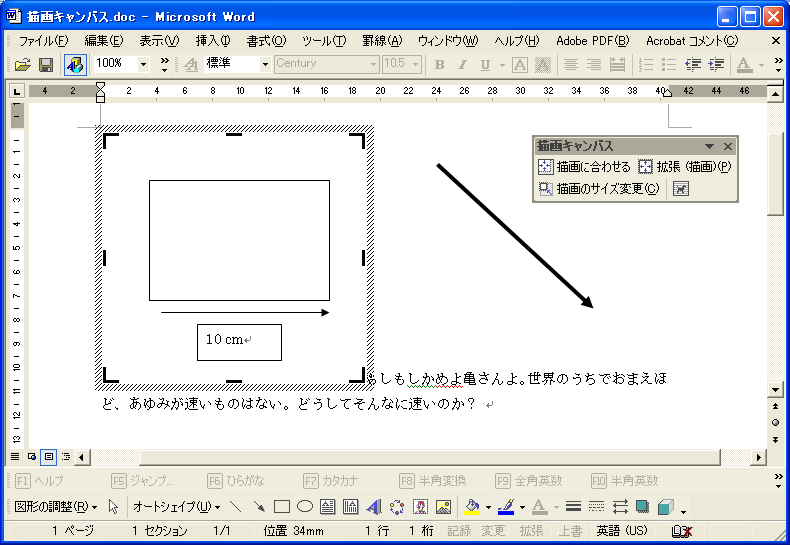Open the arrow style icon
The image size is (790, 545).
click(x=620, y=507)
